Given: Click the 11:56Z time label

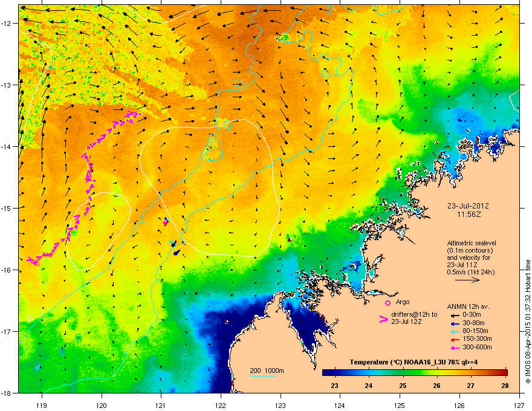Looking at the screenshot, I should [x=469, y=215].
